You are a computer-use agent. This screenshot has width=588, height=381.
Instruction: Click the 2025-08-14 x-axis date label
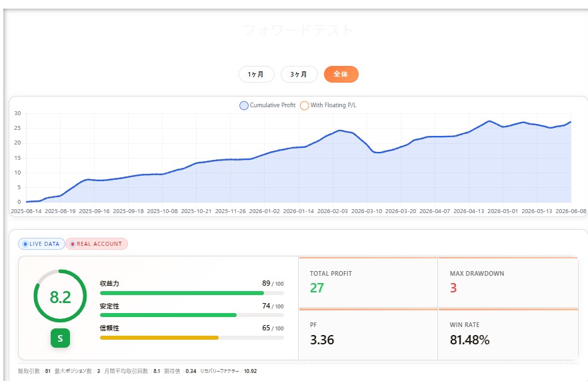pyautogui.click(x=26, y=211)
